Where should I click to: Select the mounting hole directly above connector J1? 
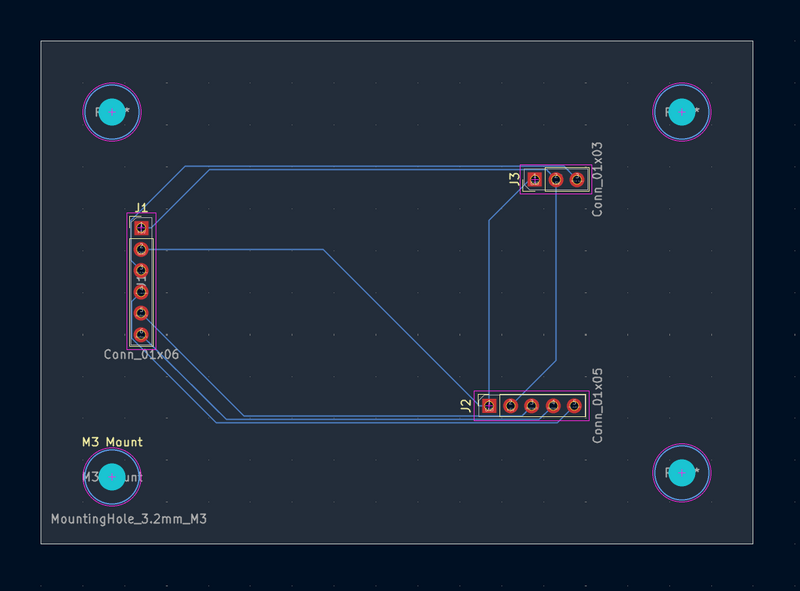pyautogui.click(x=112, y=112)
